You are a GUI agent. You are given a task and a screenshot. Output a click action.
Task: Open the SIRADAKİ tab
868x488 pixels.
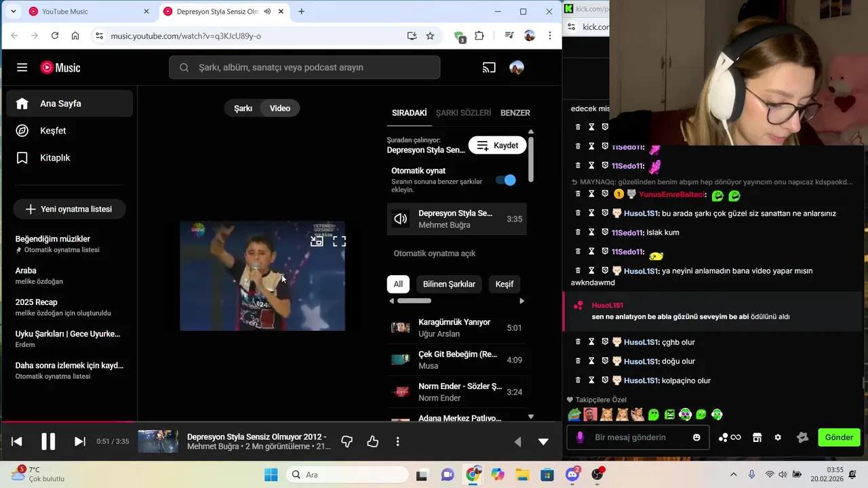click(409, 113)
